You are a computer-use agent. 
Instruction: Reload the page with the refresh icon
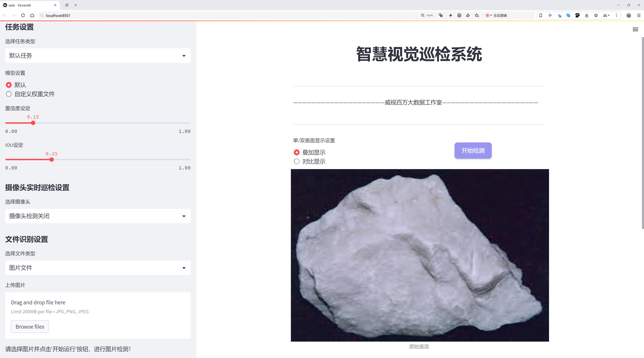23,16
